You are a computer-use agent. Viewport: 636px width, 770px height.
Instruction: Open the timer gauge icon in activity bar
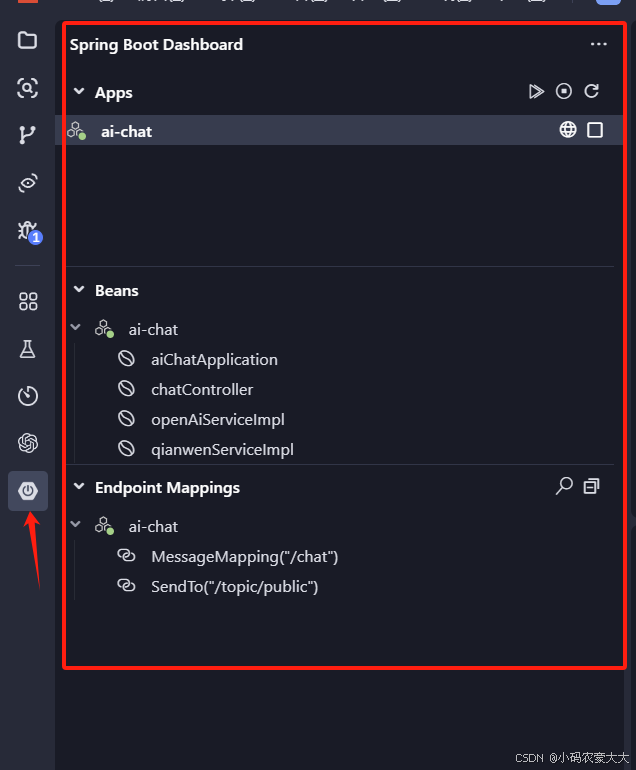click(x=28, y=396)
